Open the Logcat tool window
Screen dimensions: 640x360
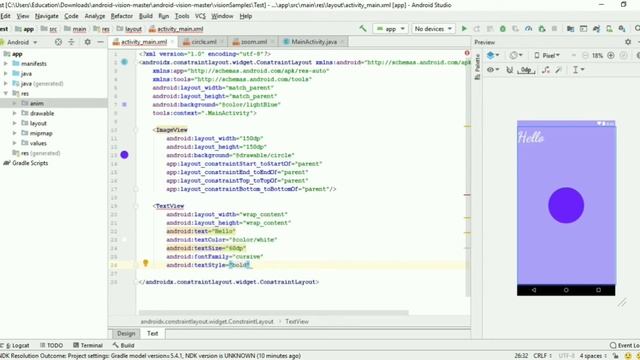tap(16, 345)
